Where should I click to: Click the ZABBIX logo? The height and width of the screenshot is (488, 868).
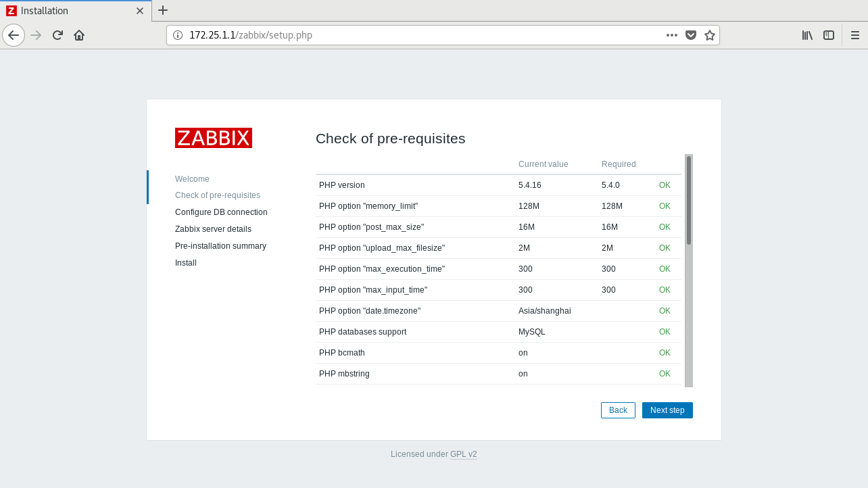coord(214,138)
